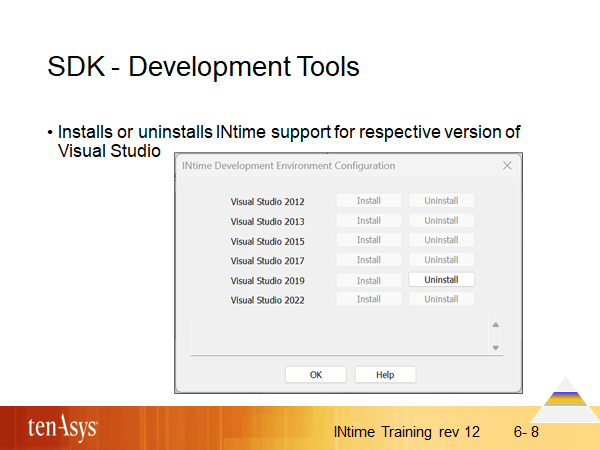
Task: Close the INtime Development Environment Configuration dialog
Action: pos(507,166)
